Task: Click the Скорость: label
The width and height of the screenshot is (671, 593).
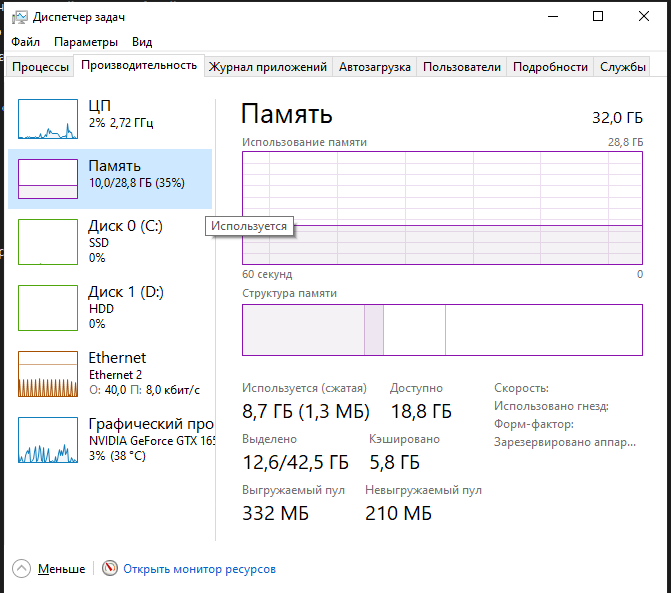Action: [521, 388]
